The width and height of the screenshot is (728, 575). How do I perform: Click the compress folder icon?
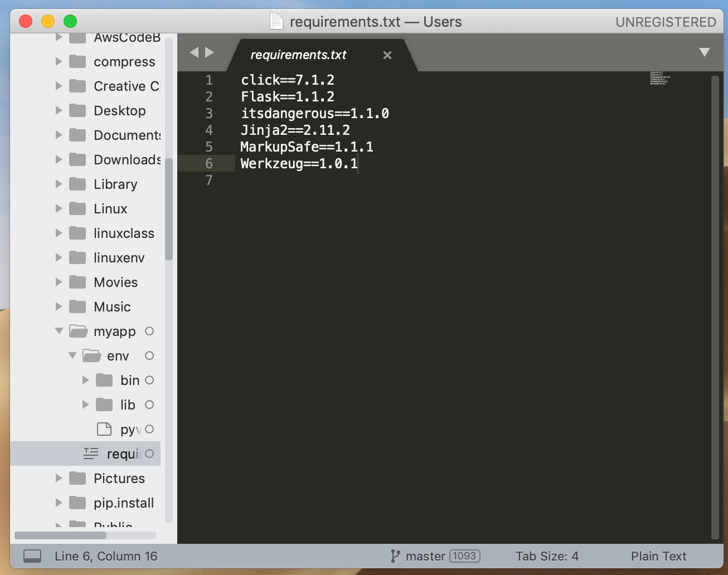click(x=77, y=61)
